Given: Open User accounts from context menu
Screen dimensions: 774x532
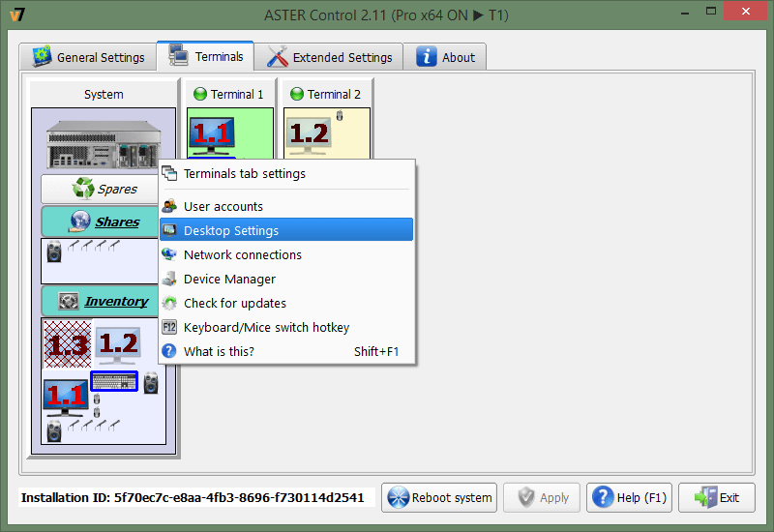Looking at the screenshot, I should tap(286, 206).
